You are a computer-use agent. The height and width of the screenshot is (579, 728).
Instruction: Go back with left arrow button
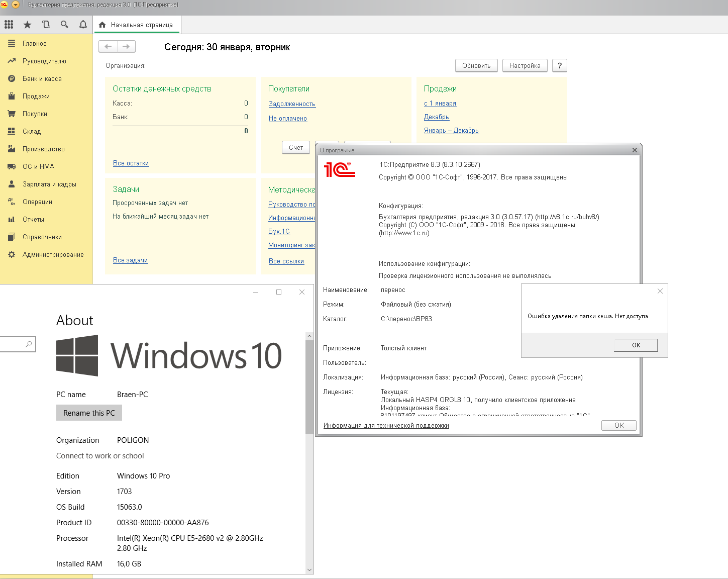[108, 47]
